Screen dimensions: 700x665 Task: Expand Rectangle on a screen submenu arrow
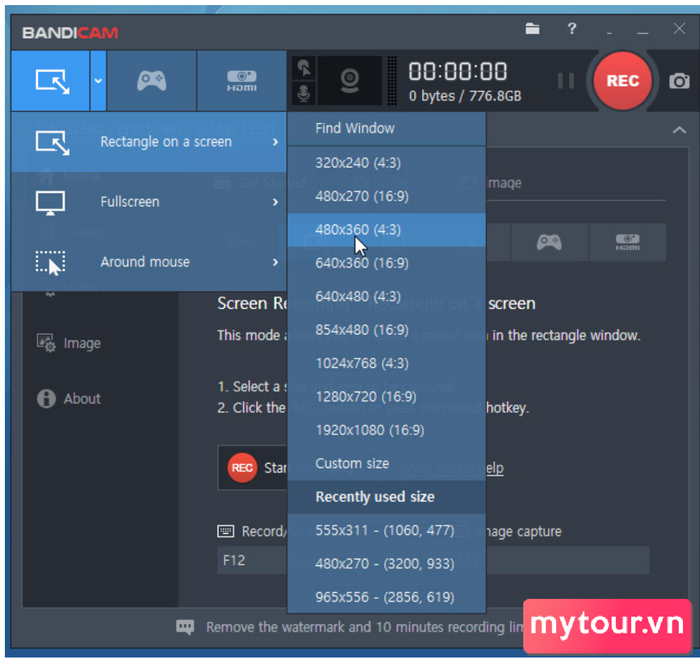(x=275, y=142)
